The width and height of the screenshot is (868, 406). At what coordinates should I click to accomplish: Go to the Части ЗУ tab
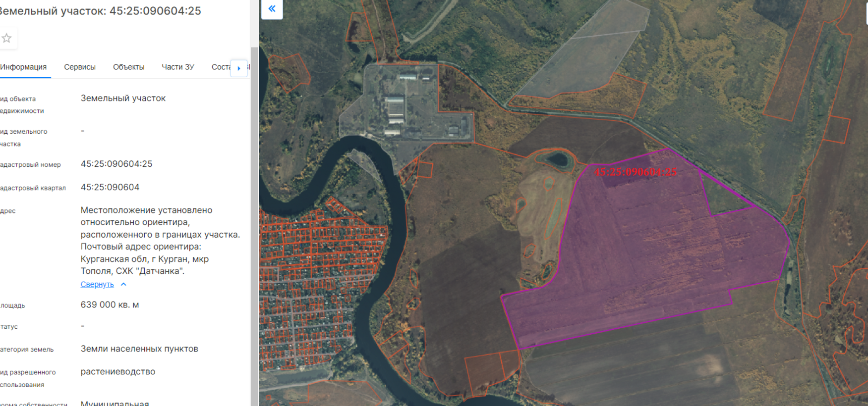click(x=178, y=67)
